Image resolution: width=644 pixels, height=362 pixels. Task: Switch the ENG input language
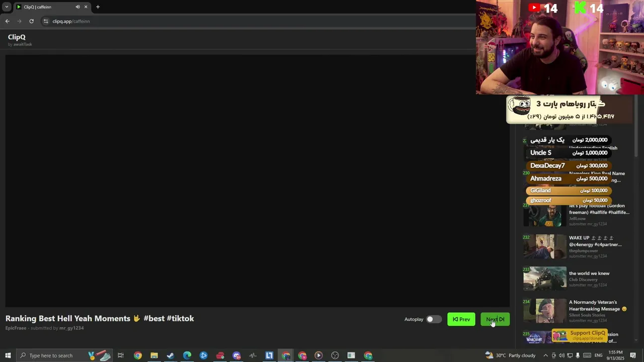click(598, 355)
